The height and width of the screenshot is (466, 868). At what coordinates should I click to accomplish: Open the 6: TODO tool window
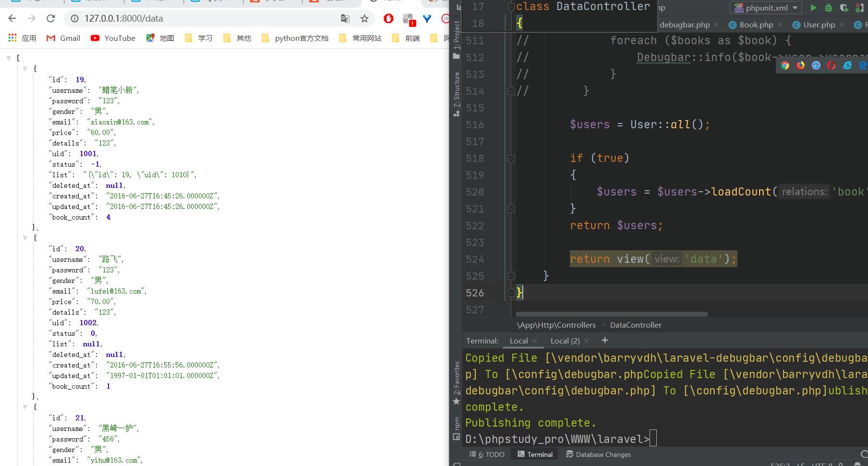(x=487, y=454)
